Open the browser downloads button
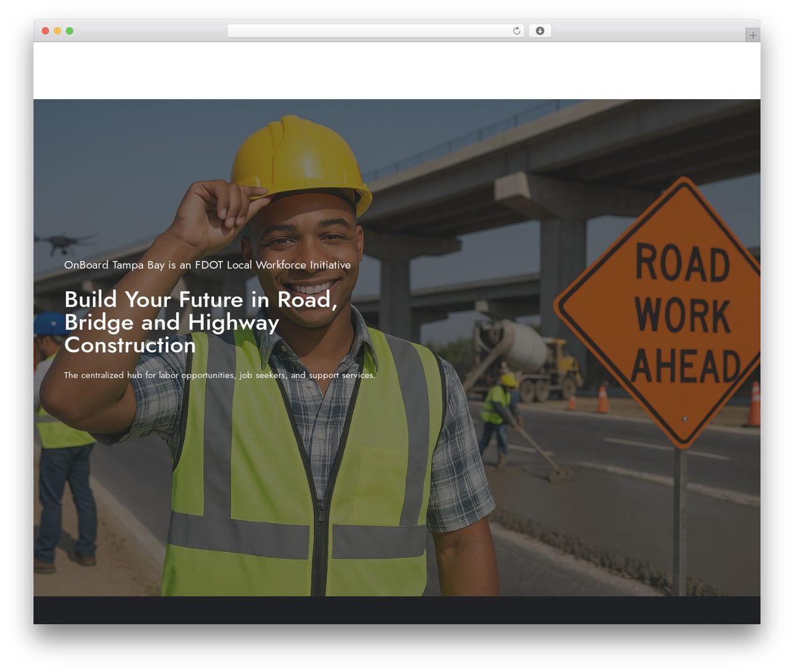Viewport: 794px width, 672px height. coord(540,31)
